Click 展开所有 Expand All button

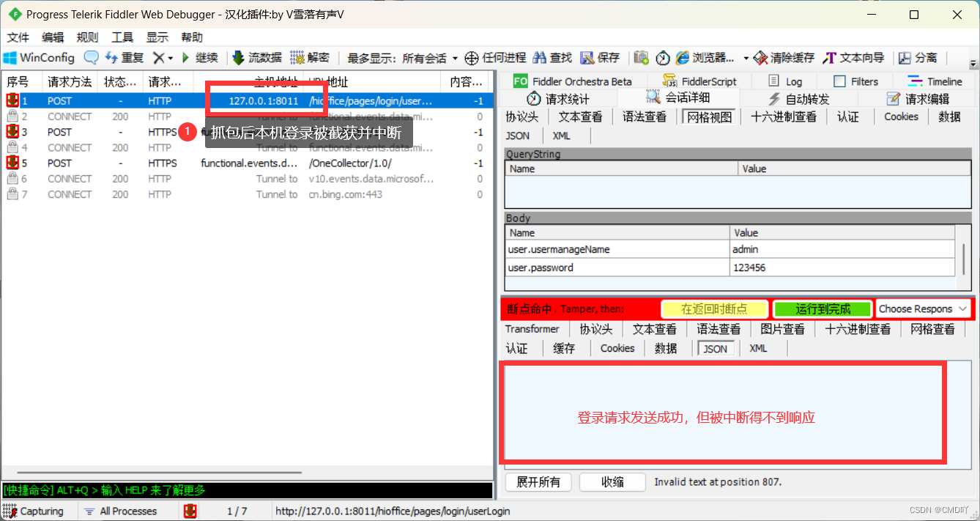[538, 481]
